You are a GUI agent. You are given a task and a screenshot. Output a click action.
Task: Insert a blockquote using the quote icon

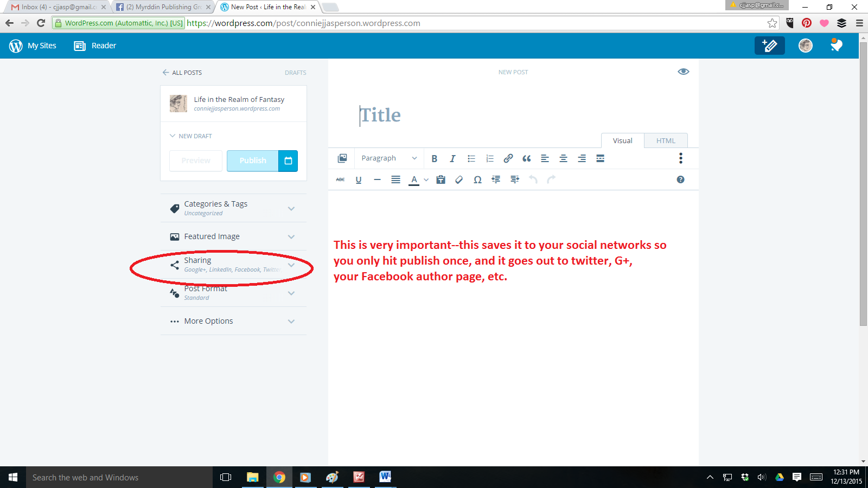(526, 158)
